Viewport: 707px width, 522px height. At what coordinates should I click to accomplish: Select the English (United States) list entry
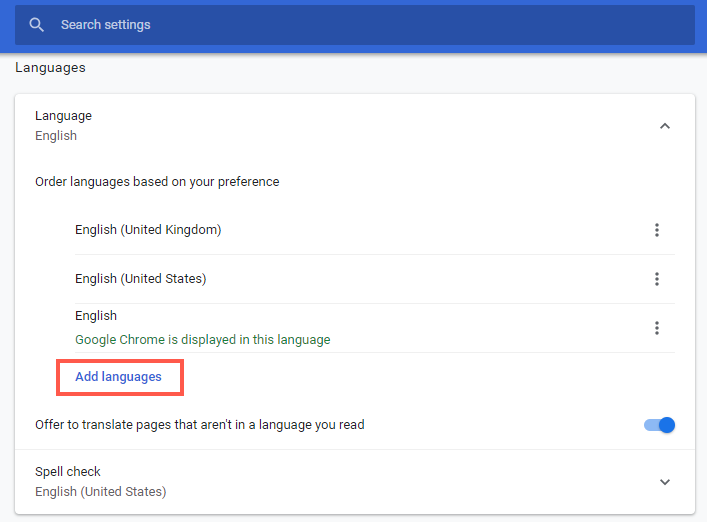tap(141, 279)
